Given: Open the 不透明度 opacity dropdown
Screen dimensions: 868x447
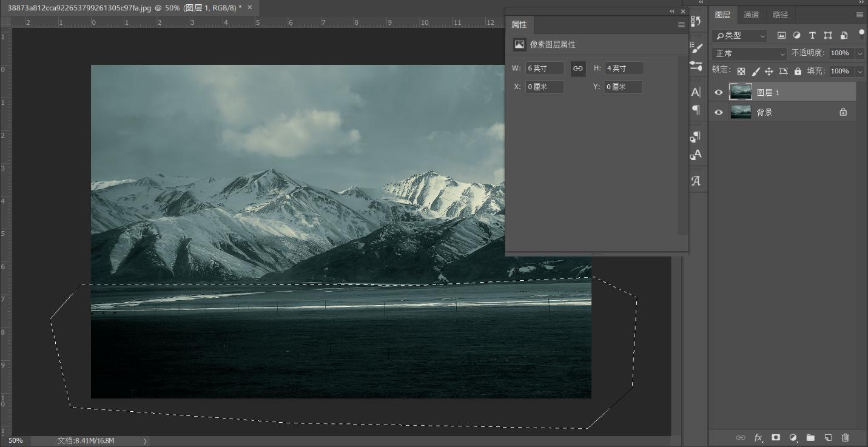Looking at the screenshot, I should click(860, 53).
